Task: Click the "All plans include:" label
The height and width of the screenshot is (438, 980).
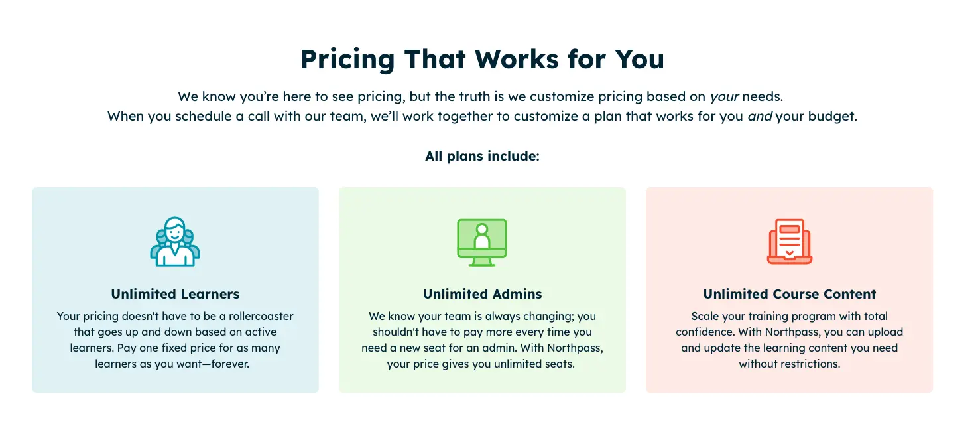Action: pyautogui.click(x=482, y=157)
